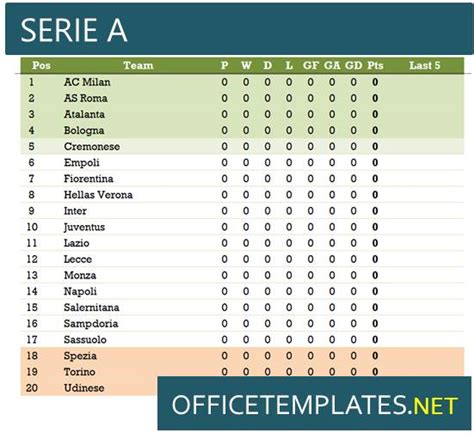
Task: Click the Pts column header
Action: (375, 65)
